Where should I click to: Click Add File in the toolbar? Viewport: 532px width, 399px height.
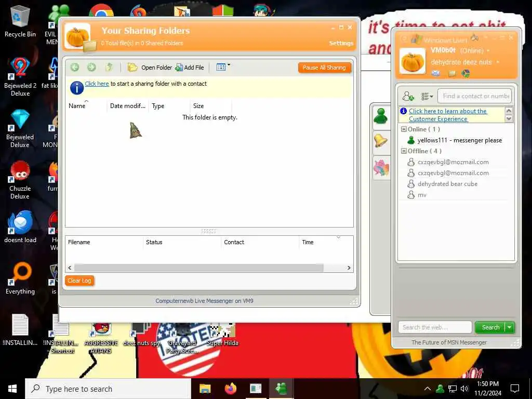190,68
